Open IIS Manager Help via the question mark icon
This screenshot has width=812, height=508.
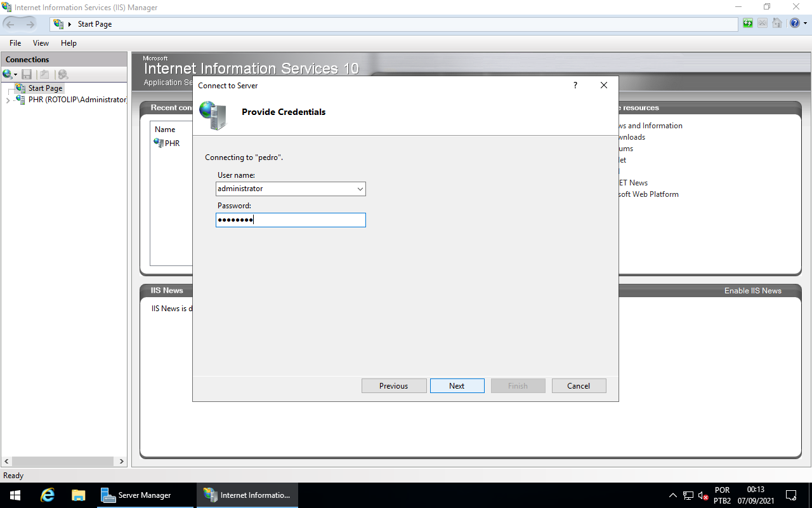pyautogui.click(x=794, y=23)
